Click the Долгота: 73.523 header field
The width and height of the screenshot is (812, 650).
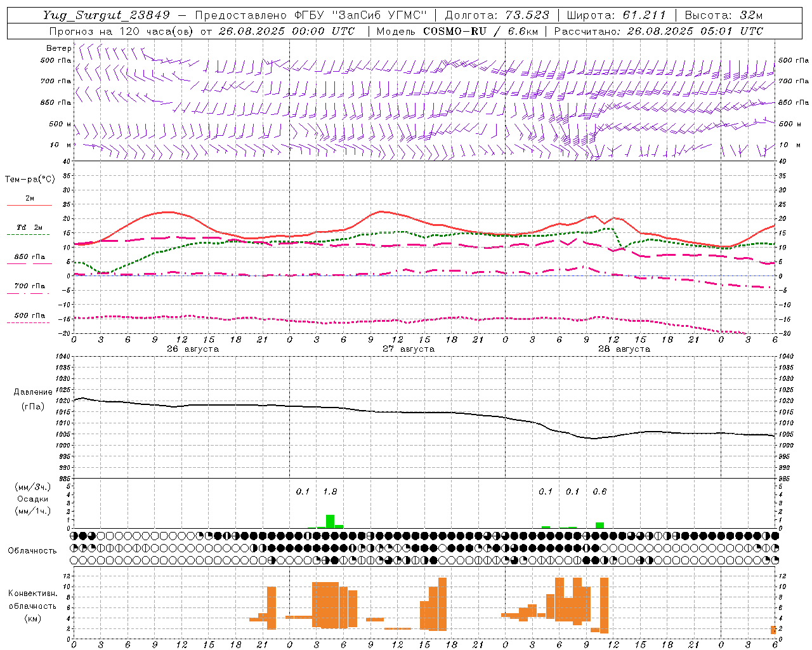[497, 15]
